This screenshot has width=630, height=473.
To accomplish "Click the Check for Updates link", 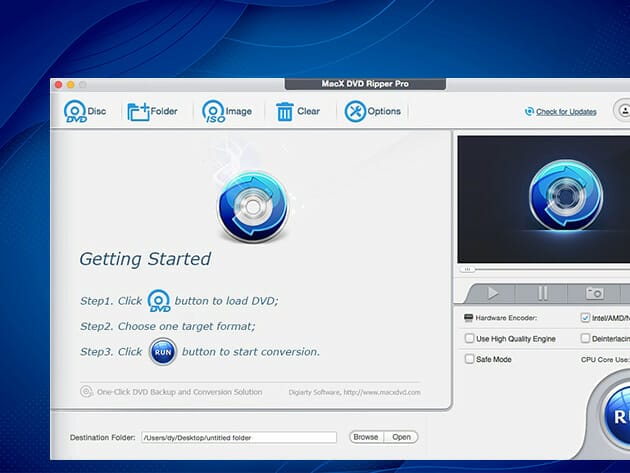I will (x=566, y=112).
